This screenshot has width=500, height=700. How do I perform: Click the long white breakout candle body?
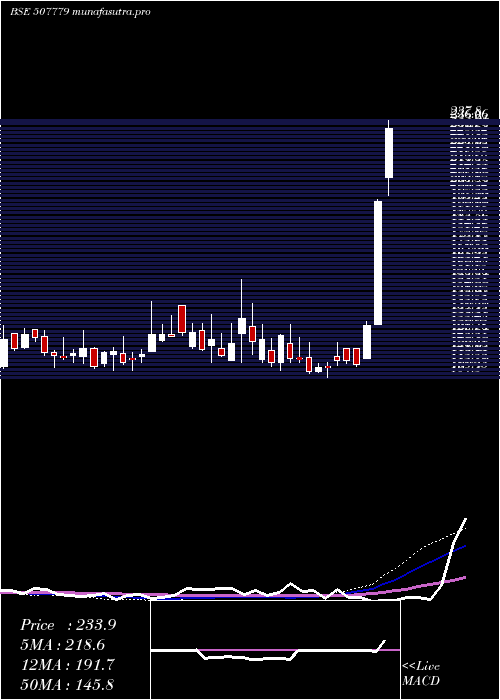[x=378, y=263]
